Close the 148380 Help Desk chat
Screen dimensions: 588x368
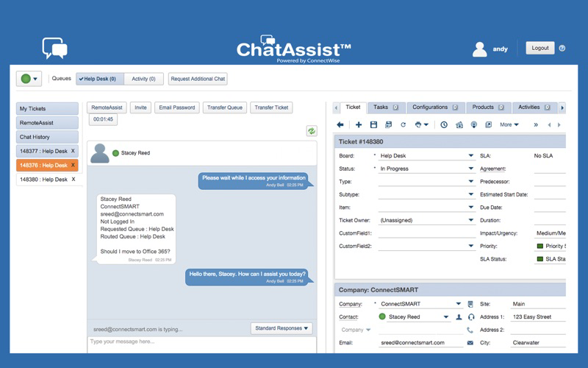click(x=73, y=180)
